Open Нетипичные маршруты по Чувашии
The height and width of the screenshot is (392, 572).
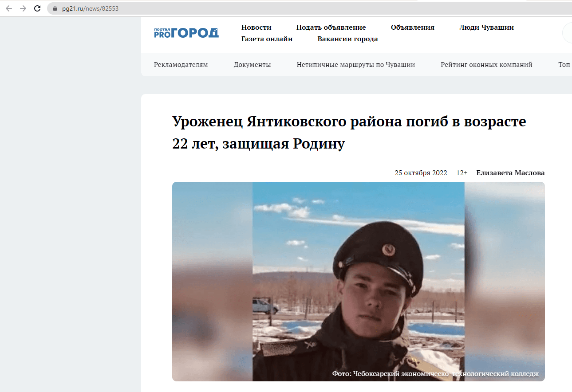pyautogui.click(x=356, y=65)
